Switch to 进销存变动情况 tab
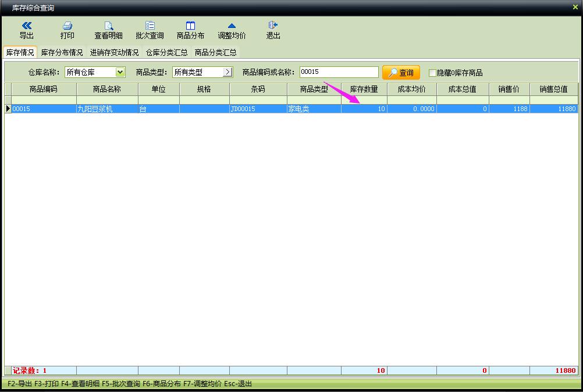The width and height of the screenshot is (583, 392). coord(114,52)
